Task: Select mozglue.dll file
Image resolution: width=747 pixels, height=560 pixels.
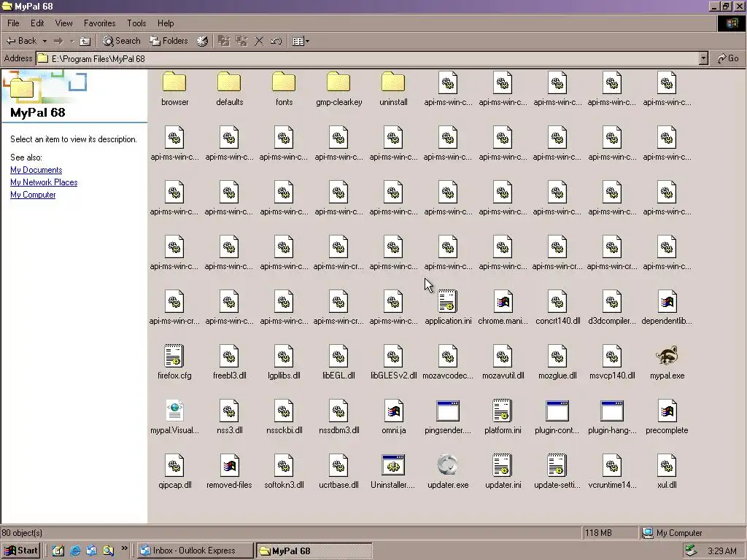Action: 557,362
